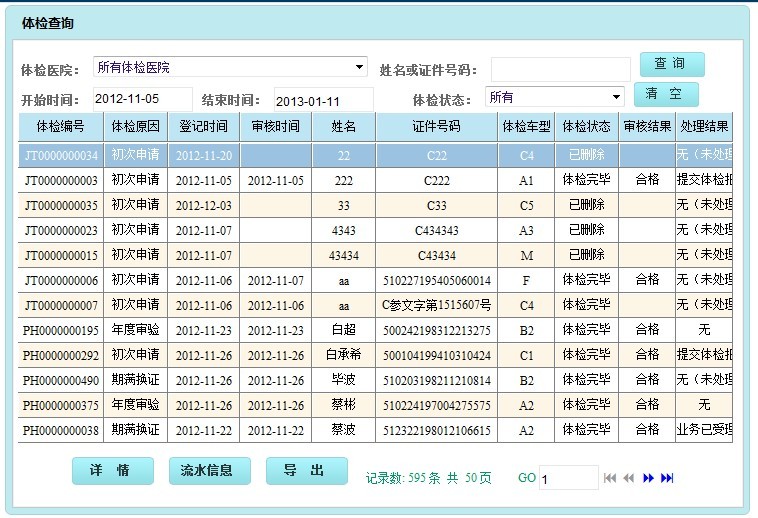
Task: Click the 处理结果 column header
Action: click(x=704, y=127)
